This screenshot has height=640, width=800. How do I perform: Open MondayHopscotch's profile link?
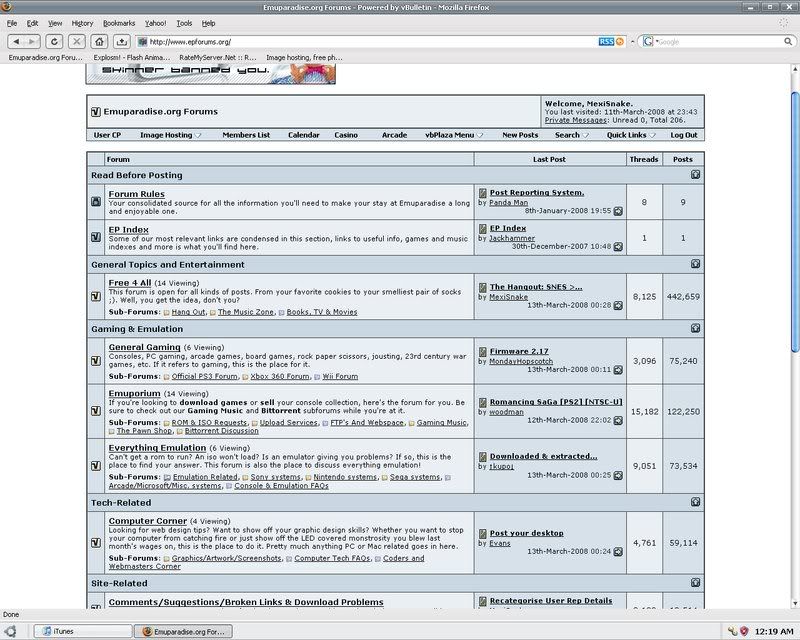520,361
